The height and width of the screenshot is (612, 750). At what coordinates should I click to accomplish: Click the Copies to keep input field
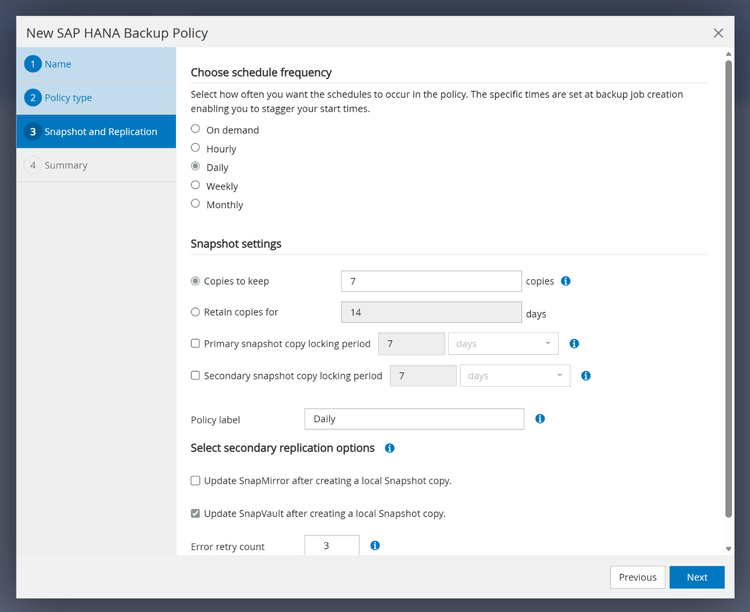point(431,281)
